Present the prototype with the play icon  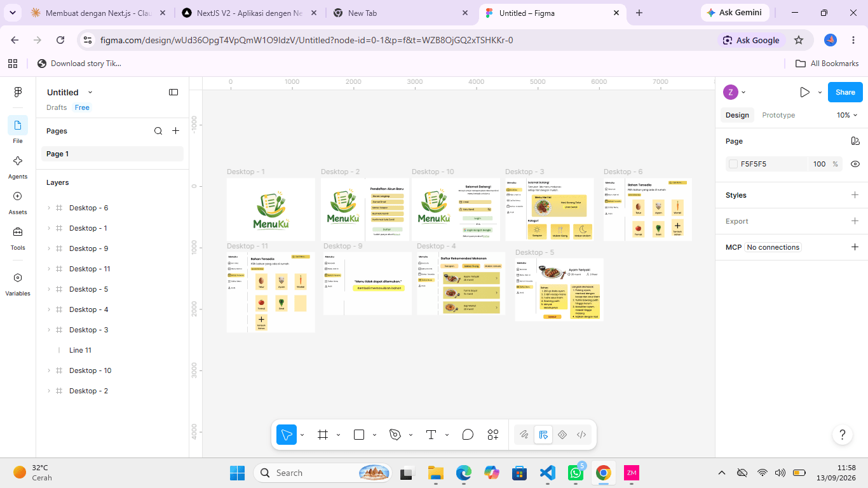click(x=804, y=92)
